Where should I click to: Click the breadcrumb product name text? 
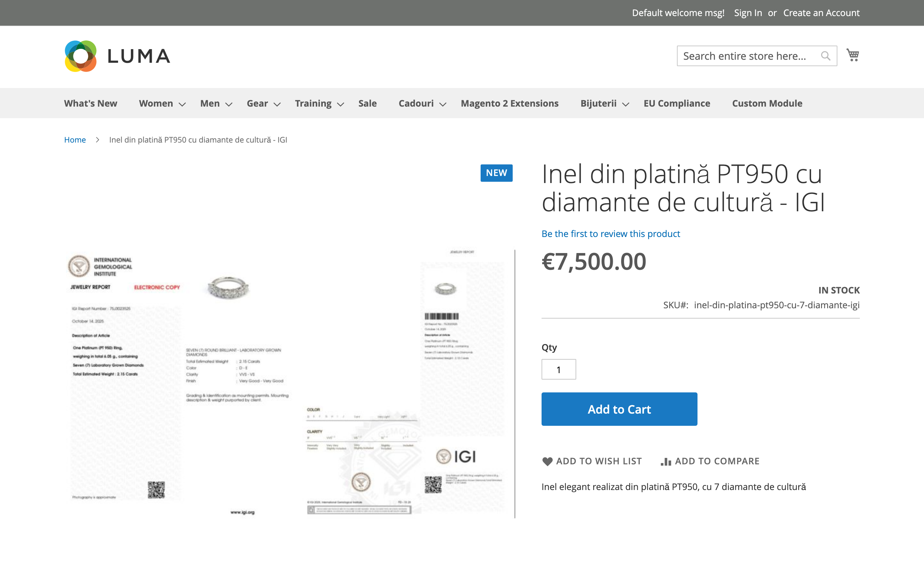198,140
